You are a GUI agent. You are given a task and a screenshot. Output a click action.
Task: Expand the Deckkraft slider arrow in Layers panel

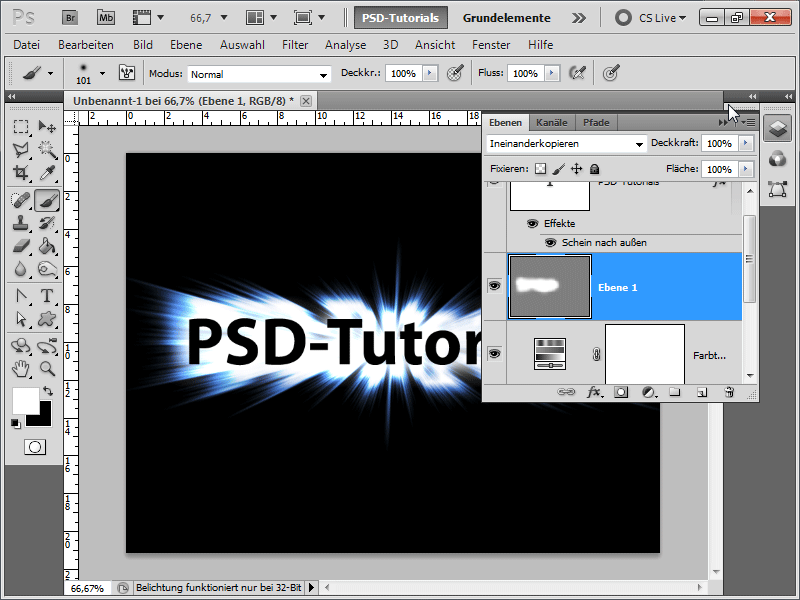click(746, 144)
